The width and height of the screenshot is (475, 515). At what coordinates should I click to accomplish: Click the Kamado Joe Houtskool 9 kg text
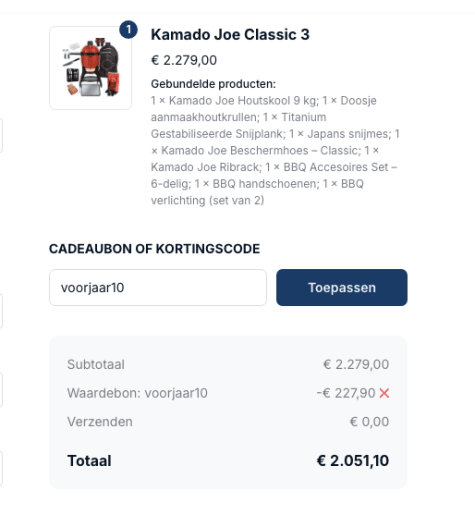pyautogui.click(x=243, y=101)
